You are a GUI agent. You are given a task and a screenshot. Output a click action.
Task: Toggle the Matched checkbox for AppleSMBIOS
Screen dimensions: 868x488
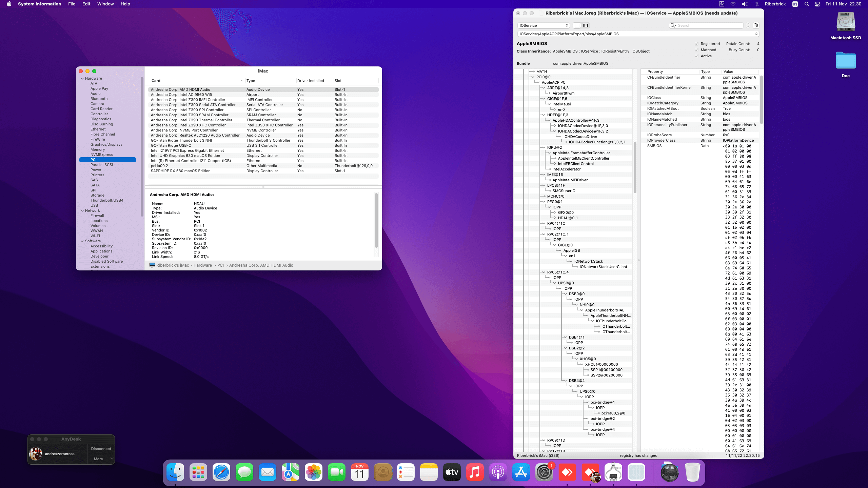[x=697, y=50]
